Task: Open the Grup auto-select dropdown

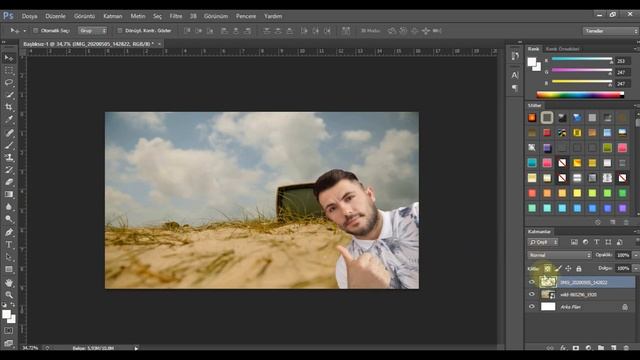Action: (x=93, y=31)
